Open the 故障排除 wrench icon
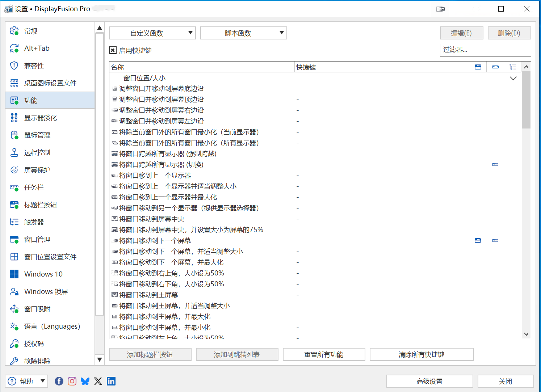The image size is (541, 392). (x=14, y=361)
